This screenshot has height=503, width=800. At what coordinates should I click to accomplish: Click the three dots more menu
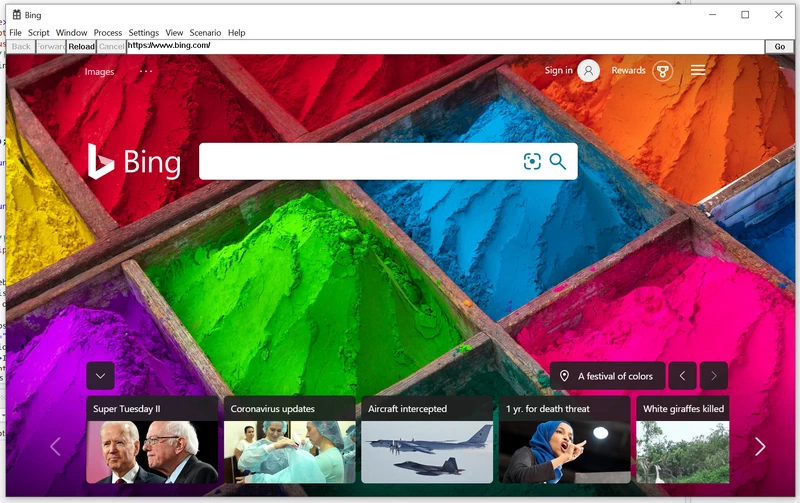tap(146, 71)
